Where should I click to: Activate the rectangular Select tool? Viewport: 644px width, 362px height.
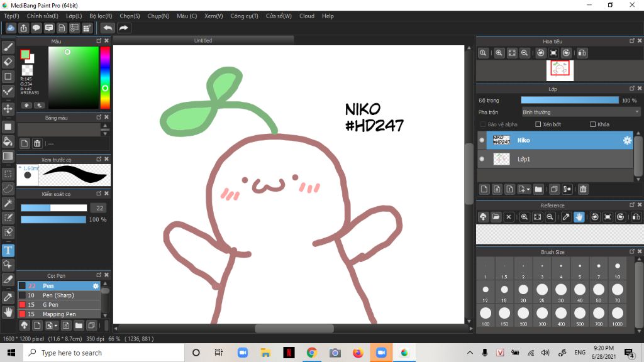(8, 173)
